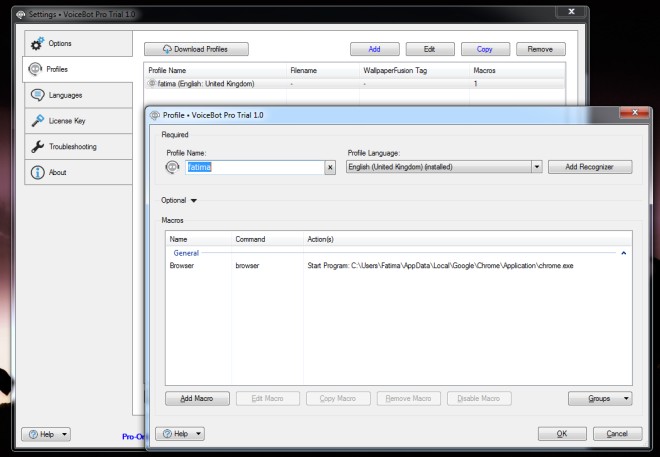
Task: Click the VoiceBot icon next to Profile Name field
Action: 172,167
